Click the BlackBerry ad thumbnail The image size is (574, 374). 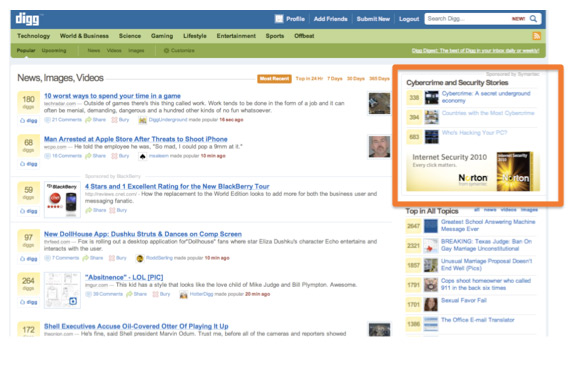(62, 199)
